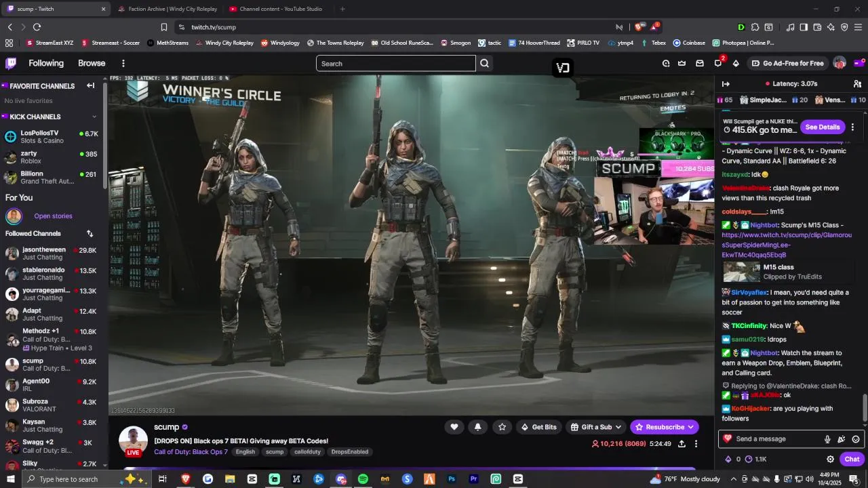Open the jasontheween channel

pyautogui.click(x=51, y=253)
